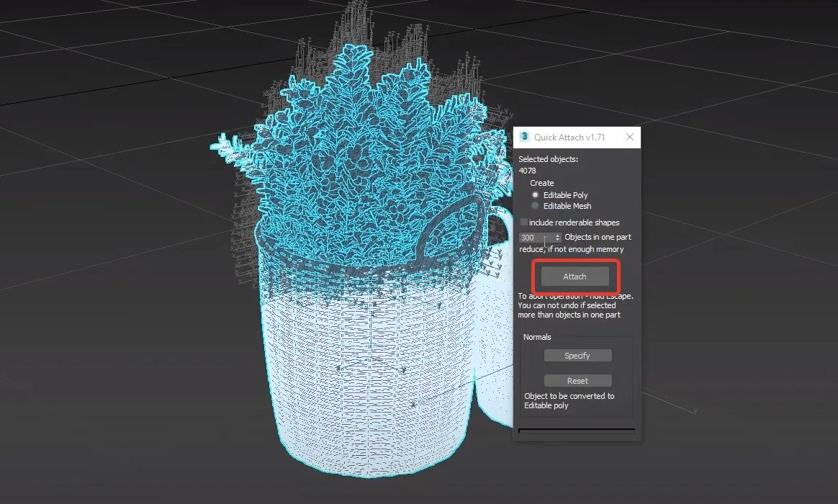Viewport: 838px width, 504px height.
Task: Click the 3ds Max icon in dialog title
Action: 524,137
